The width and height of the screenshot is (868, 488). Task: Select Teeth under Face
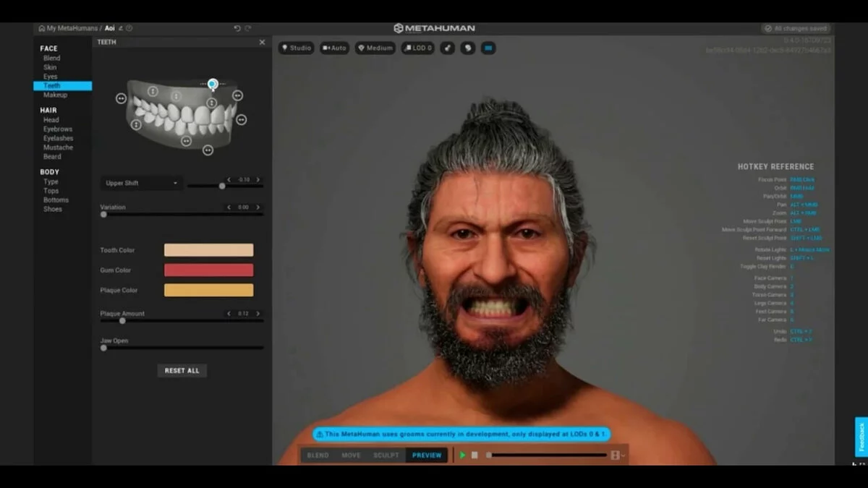(62, 85)
